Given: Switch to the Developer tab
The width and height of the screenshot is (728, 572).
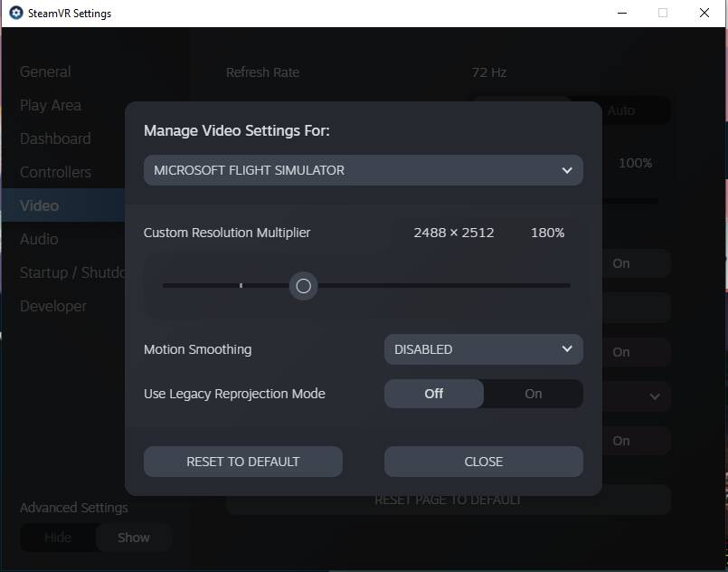Looking at the screenshot, I should [x=53, y=306].
